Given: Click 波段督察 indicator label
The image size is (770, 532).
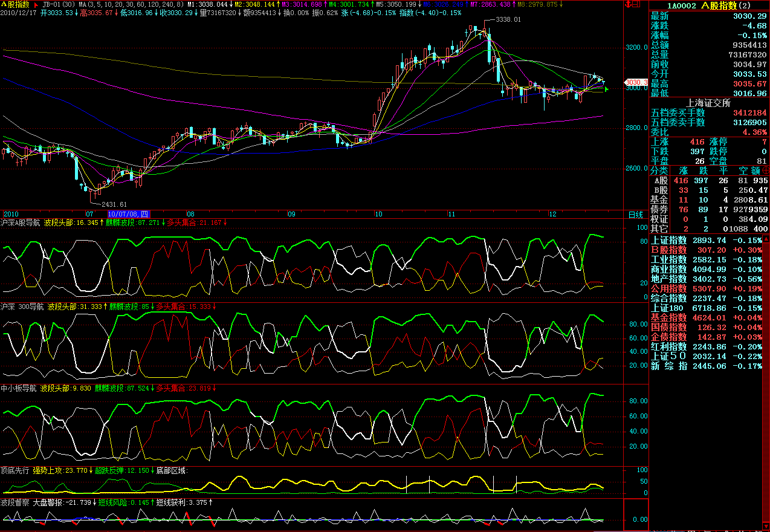Looking at the screenshot, I should [15, 502].
